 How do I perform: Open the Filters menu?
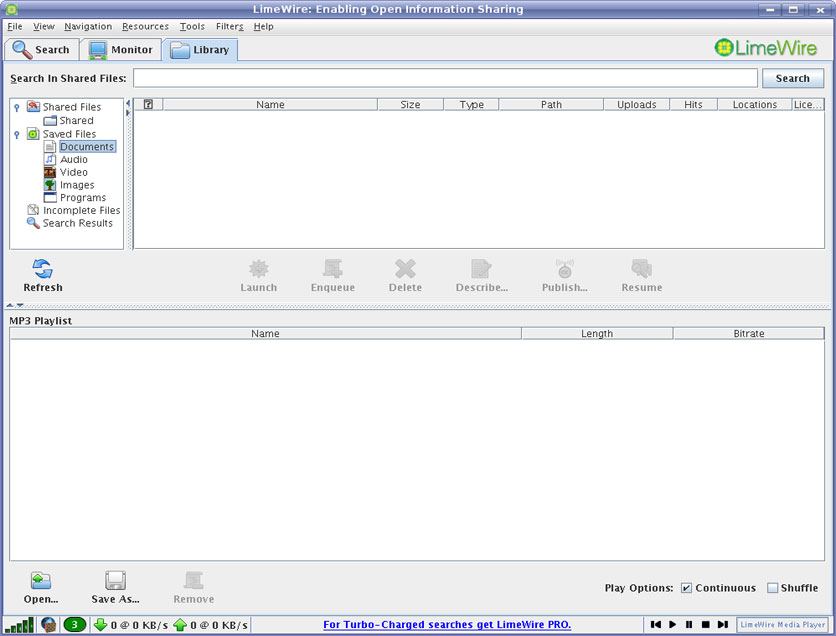coord(229,26)
